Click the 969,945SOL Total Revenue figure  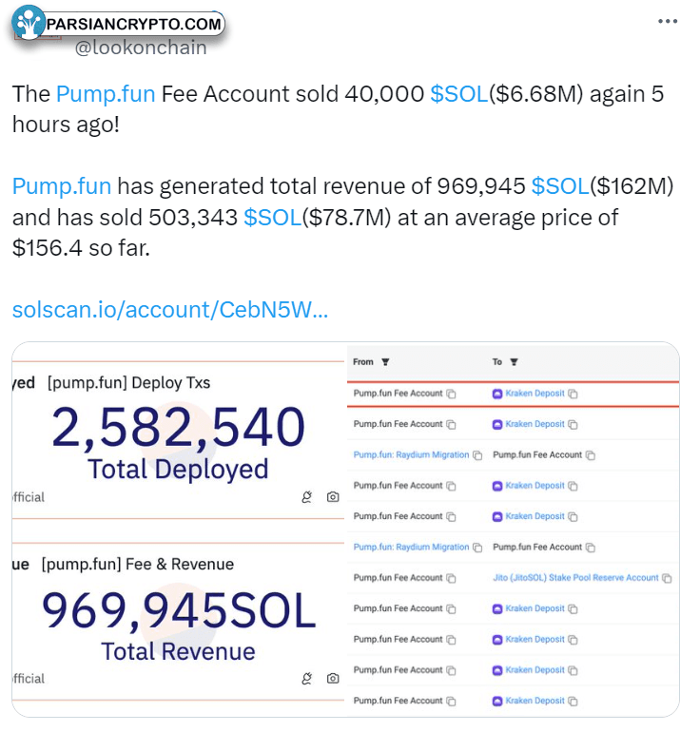tap(179, 610)
